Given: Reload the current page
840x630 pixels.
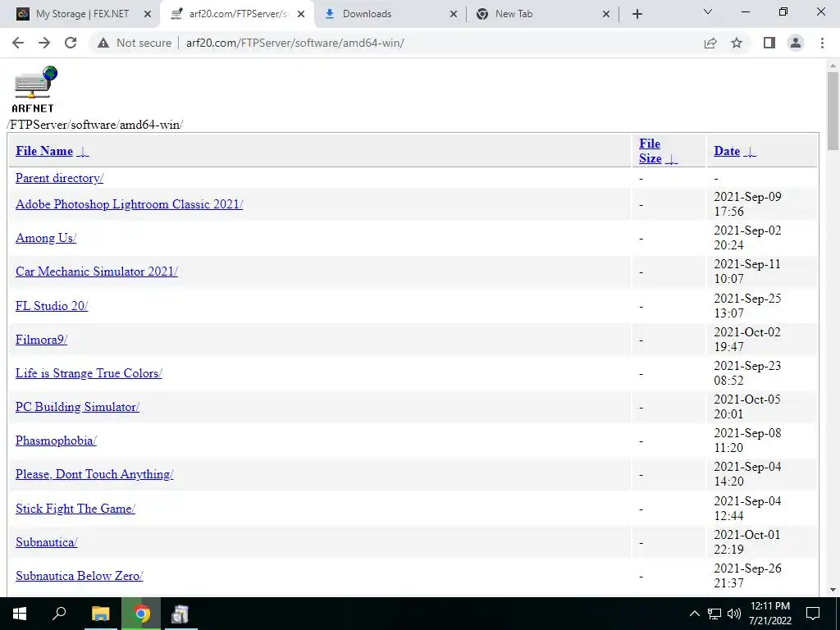Looking at the screenshot, I should [x=71, y=43].
